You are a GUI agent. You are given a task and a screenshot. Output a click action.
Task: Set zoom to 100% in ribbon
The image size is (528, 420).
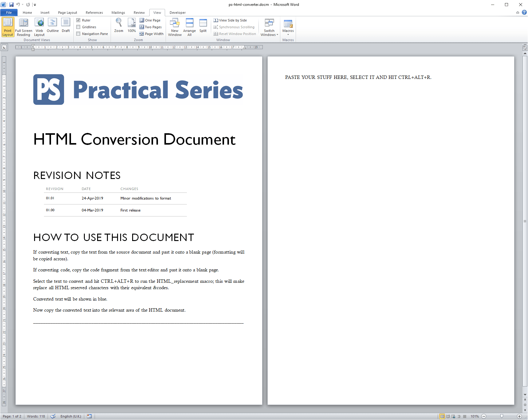point(132,25)
